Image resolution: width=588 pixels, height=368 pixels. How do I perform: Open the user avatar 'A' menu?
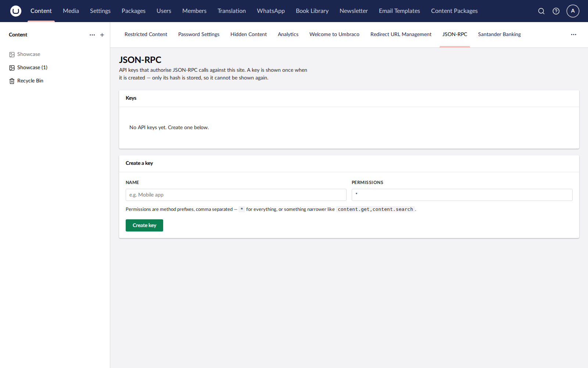tap(573, 11)
